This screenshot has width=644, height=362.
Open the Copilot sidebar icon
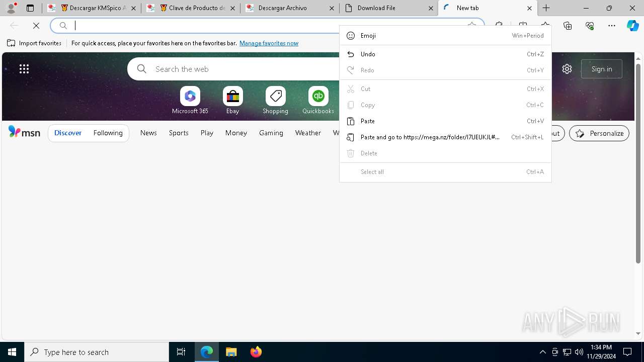tap(633, 26)
